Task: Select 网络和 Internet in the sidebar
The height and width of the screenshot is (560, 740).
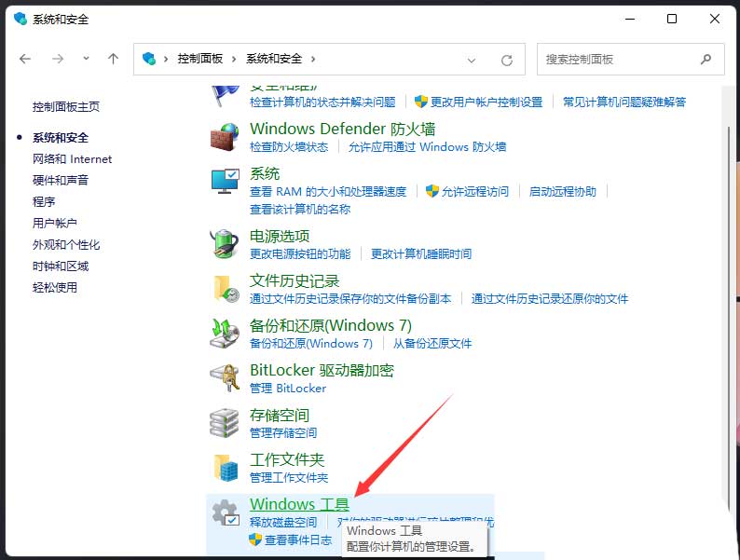Action: pos(72,159)
